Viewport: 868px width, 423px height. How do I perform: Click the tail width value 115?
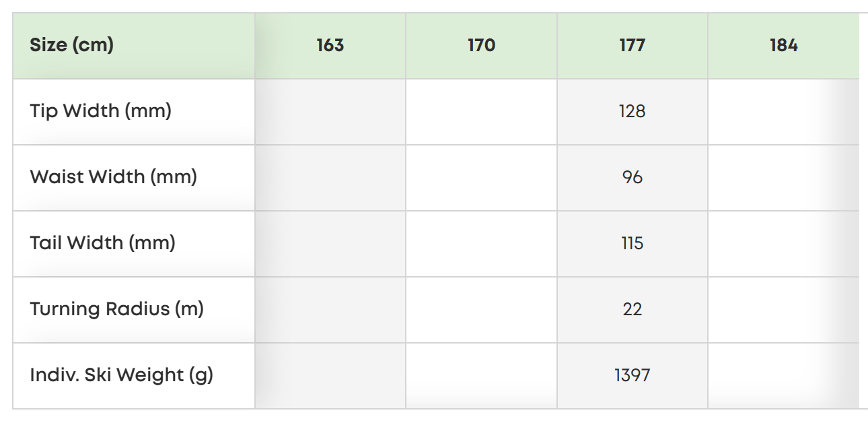pos(632,244)
